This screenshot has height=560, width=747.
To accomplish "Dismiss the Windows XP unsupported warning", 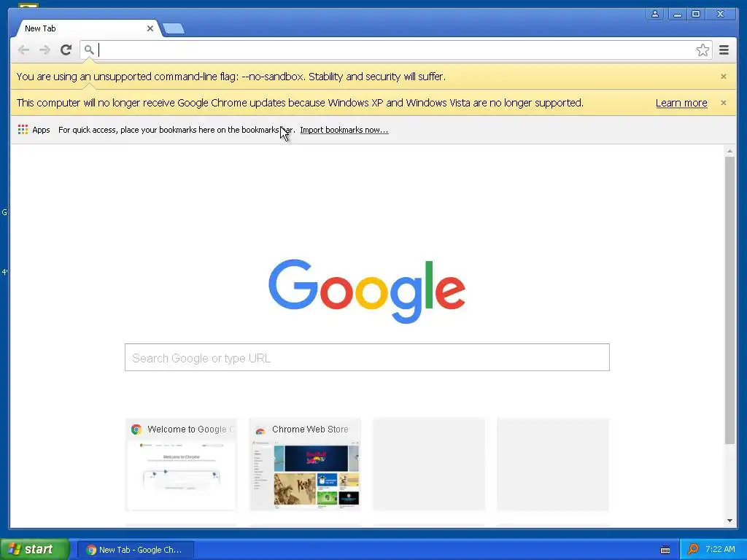I will [x=723, y=102].
